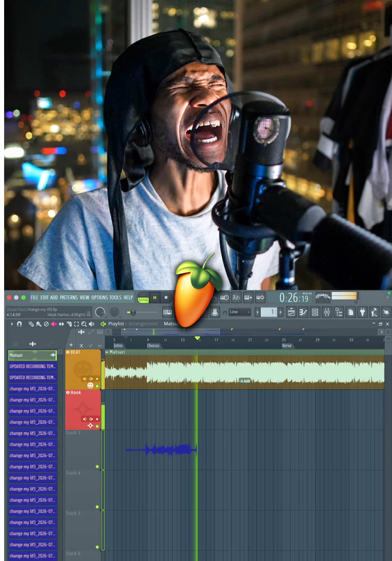Image resolution: width=392 pixels, height=561 pixels.
Task: Open the TOOLS menu
Action: pyautogui.click(x=115, y=298)
